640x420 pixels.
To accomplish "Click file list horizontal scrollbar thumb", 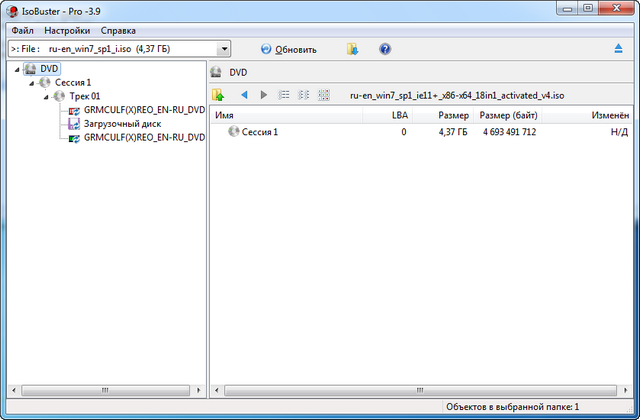I will (x=420, y=391).
